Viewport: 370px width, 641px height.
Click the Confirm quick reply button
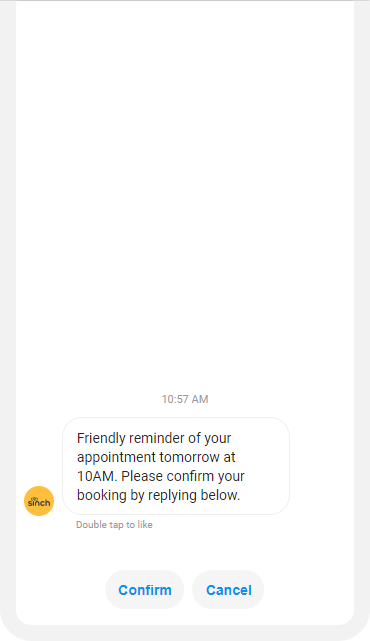pos(145,589)
